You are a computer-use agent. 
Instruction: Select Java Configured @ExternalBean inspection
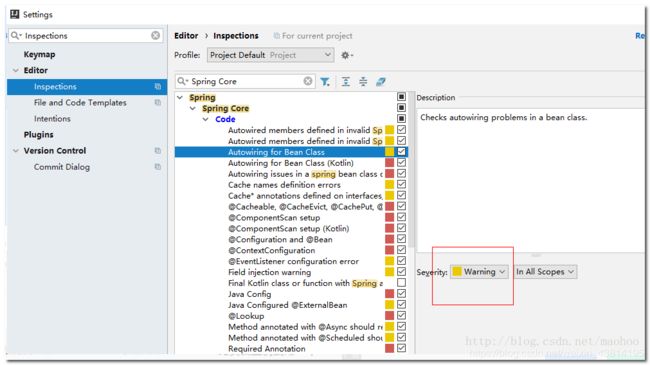(287, 305)
